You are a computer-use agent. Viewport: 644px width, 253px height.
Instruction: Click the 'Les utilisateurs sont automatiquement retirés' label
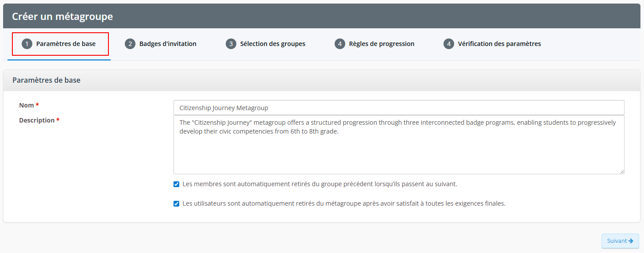pos(344,203)
